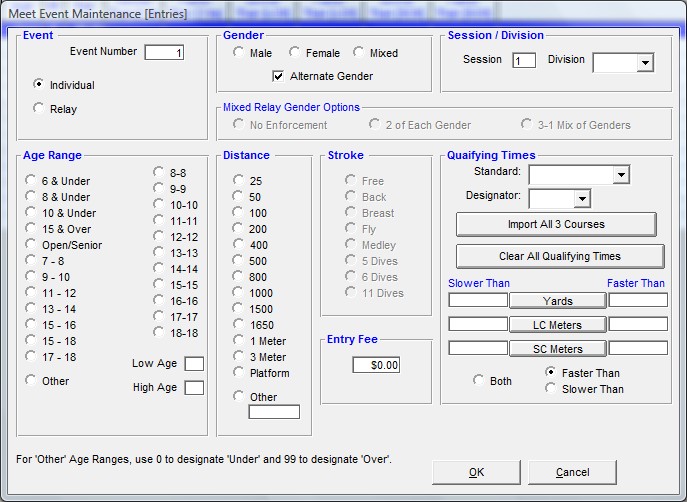Click the Event Number field

click(164, 53)
